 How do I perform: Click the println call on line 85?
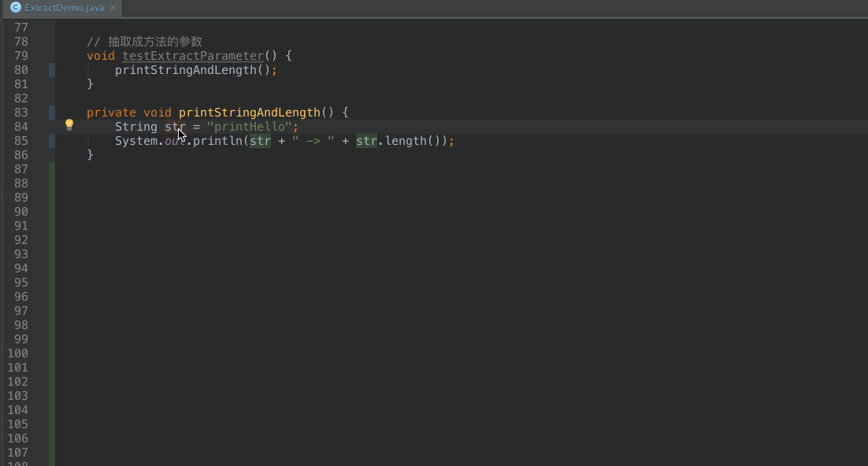[x=217, y=141]
